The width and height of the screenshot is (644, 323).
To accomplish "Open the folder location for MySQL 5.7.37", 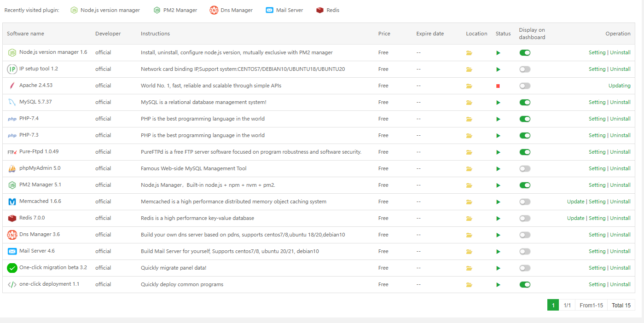I will click(469, 103).
